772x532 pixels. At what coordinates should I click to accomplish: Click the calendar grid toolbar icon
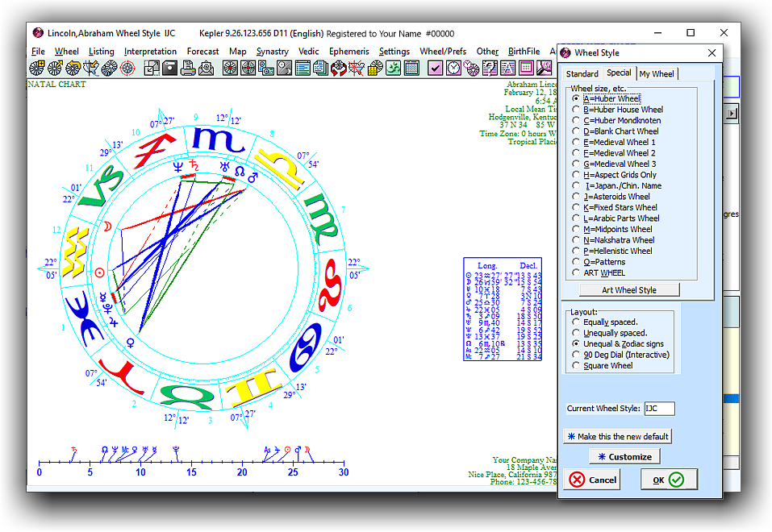pos(411,69)
